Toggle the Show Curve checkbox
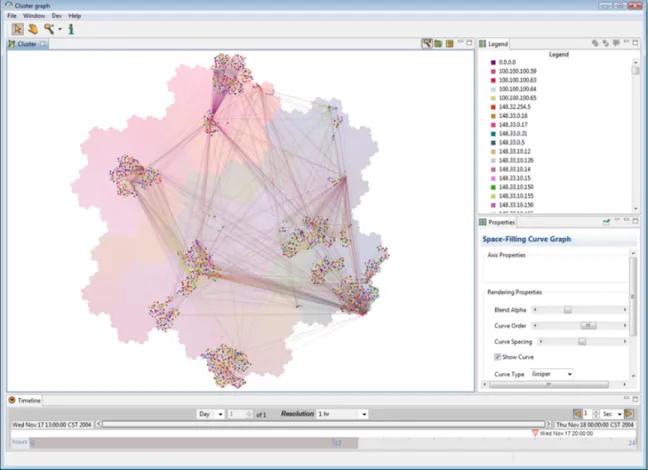 (x=498, y=357)
